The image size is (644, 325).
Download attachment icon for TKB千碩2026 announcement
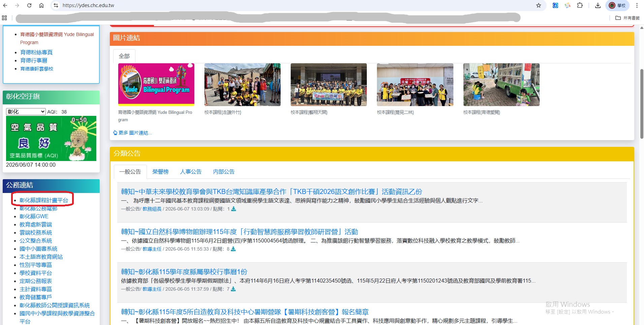pyautogui.click(x=233, y=209)
